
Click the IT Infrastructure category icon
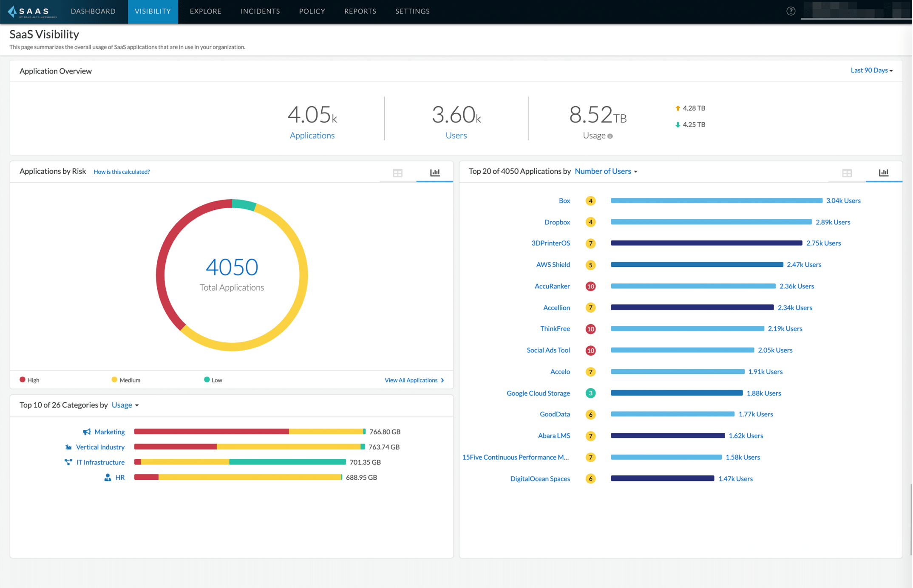tap(68, 462)
